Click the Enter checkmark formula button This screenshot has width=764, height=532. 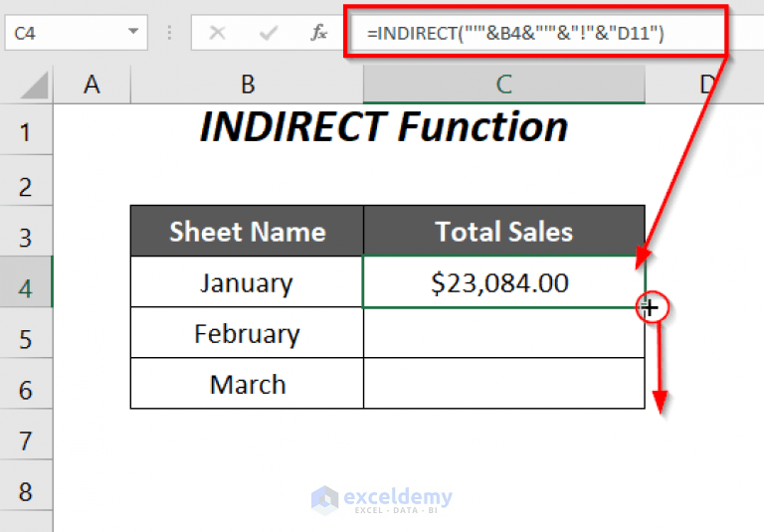268,33
